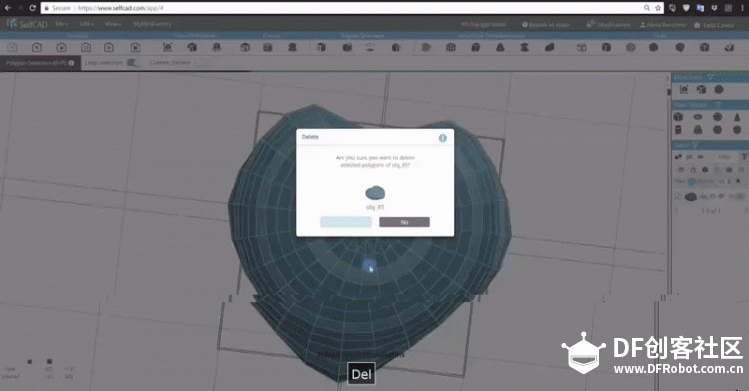Select the Rotate tool in the top toolbar

pyautogui.click(x=192, y=47)
